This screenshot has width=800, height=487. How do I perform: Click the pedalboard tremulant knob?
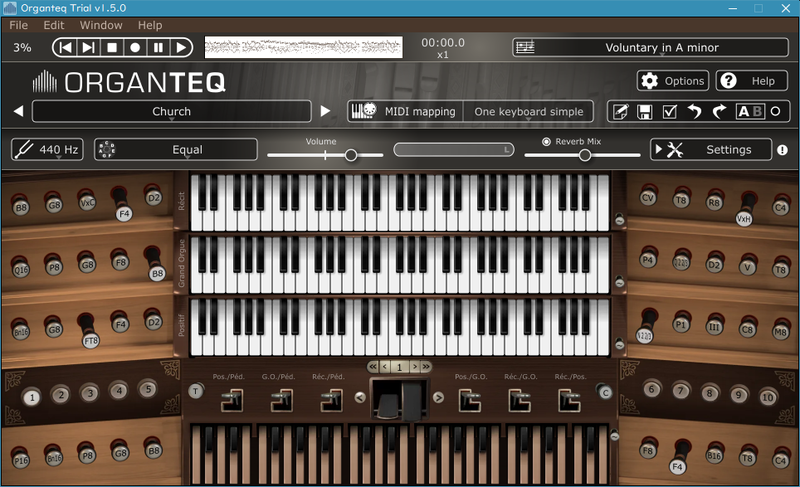(614, 435)
